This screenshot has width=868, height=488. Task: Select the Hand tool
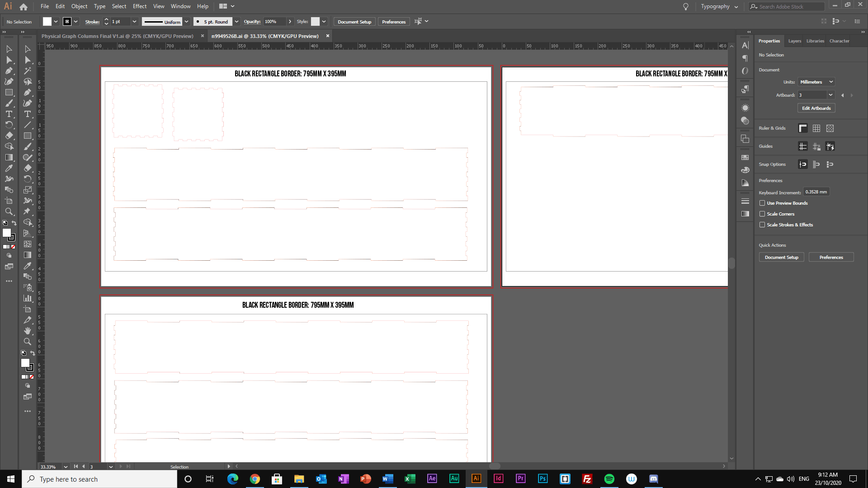pyautogui.click(x=28, y=331)
